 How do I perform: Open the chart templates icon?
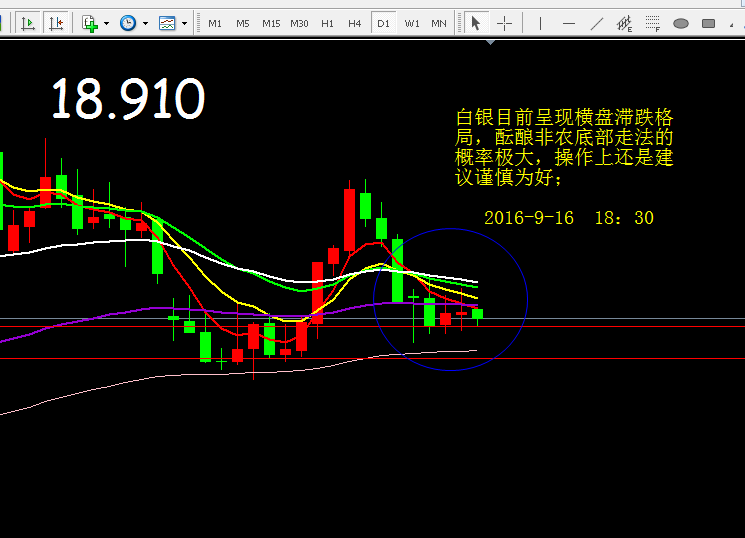(167, 23)
